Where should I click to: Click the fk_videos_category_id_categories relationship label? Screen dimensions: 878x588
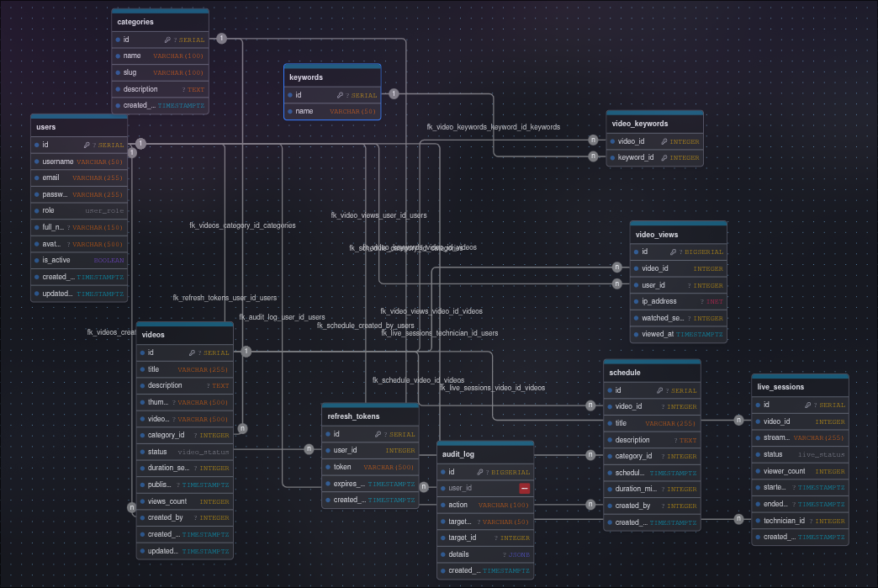pos(242,225)
